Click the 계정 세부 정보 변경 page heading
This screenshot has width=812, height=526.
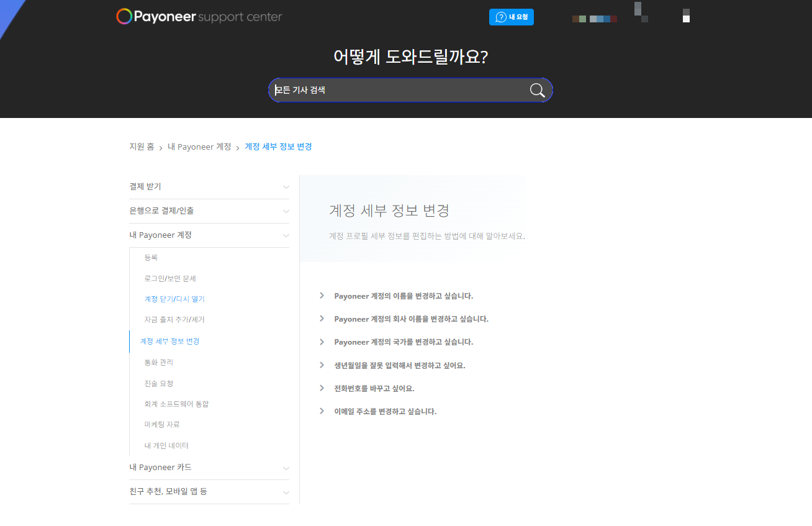[x=389, y=211]
